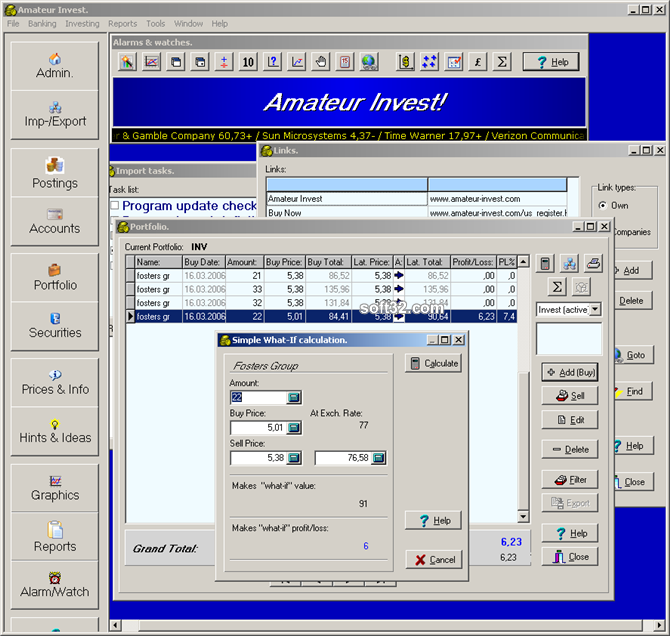
Task: Click the globe toolbar icon
Action: (369, 62)
